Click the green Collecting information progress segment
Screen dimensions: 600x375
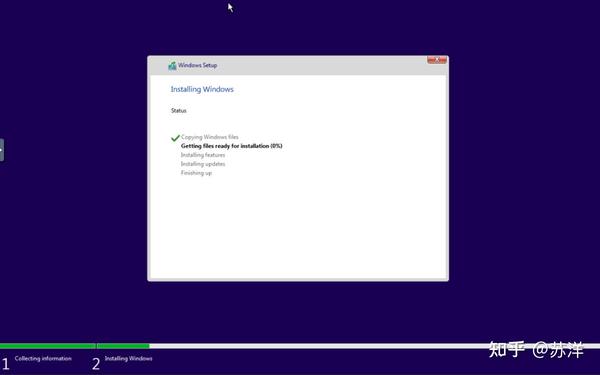tap(47, 346)
